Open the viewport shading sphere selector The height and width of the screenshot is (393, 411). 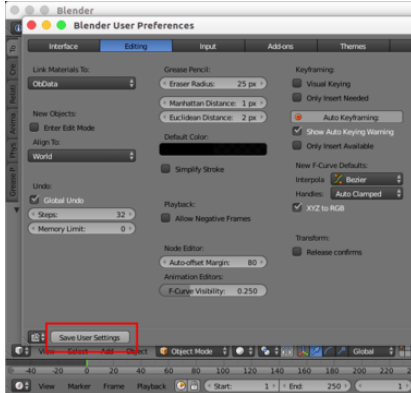[x=244, y=351]
